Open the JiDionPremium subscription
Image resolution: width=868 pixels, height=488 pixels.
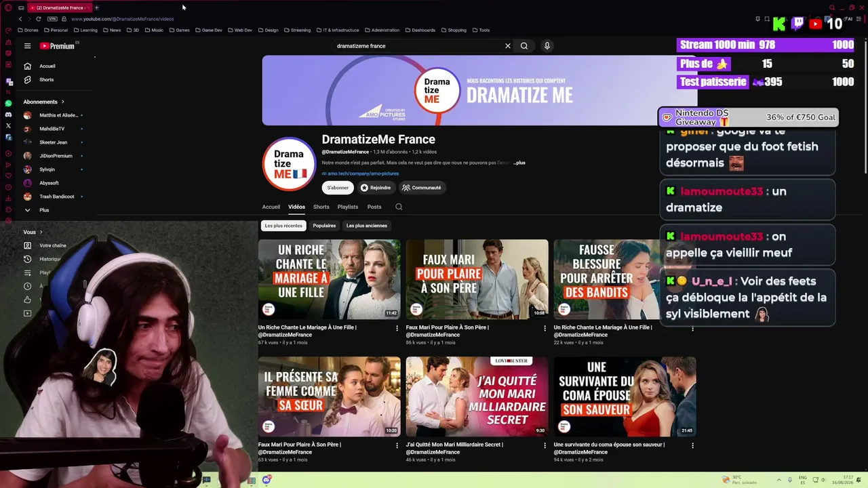pos(54,156)
